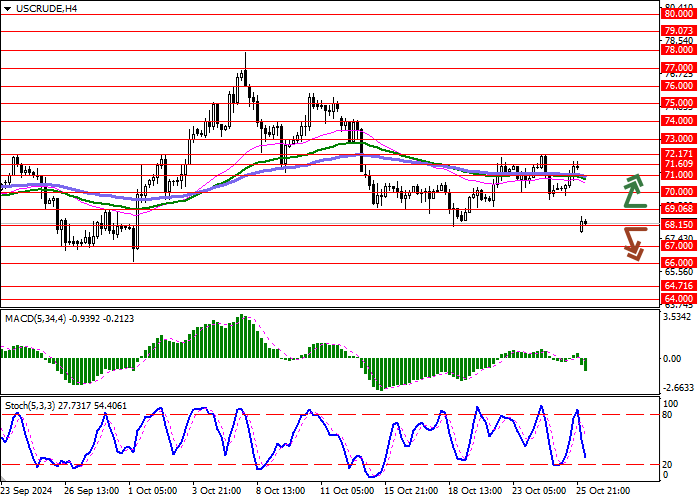Screen dimensions: 700x500
Task: Select the 71.000 price level label
Action: click(x=679, y=175)
